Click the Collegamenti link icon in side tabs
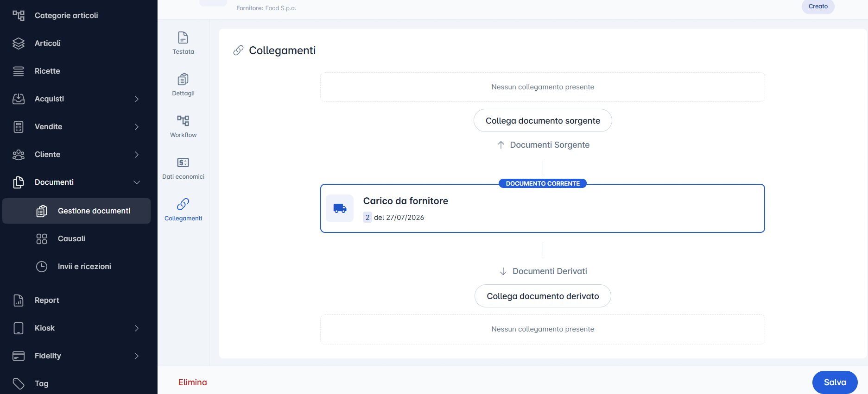The image size is (868, 394). tap(183, 204)
